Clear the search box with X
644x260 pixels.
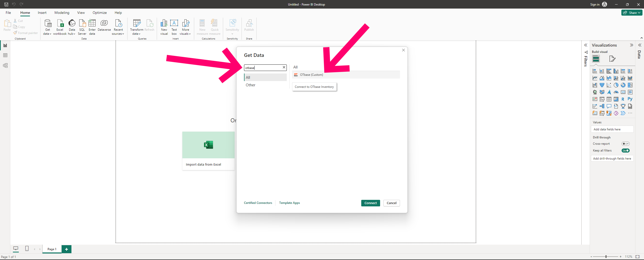point(284,67)
